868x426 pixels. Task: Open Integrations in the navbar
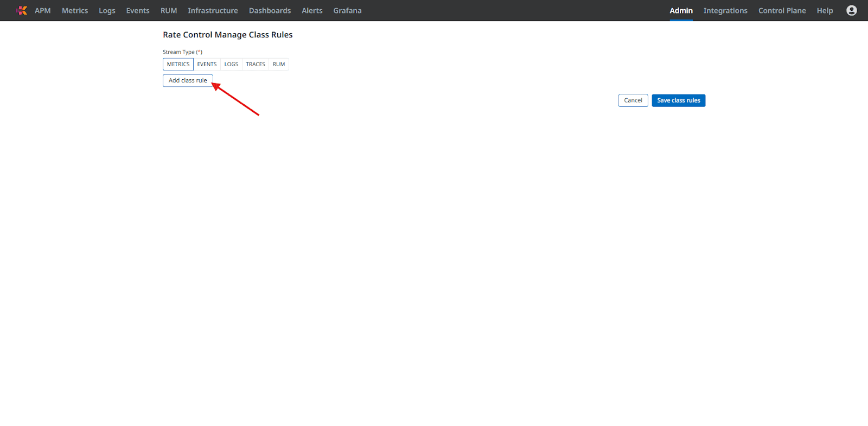click(725, 10)
